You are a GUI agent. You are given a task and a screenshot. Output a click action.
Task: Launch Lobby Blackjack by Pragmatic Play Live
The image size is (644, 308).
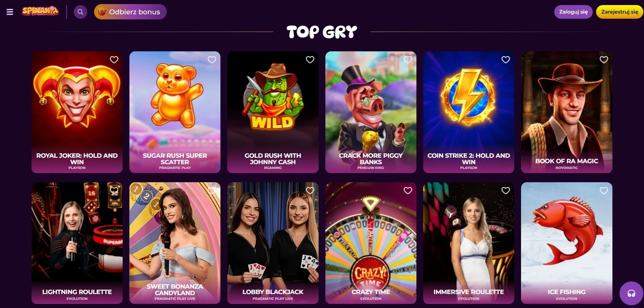coord(273,243)
